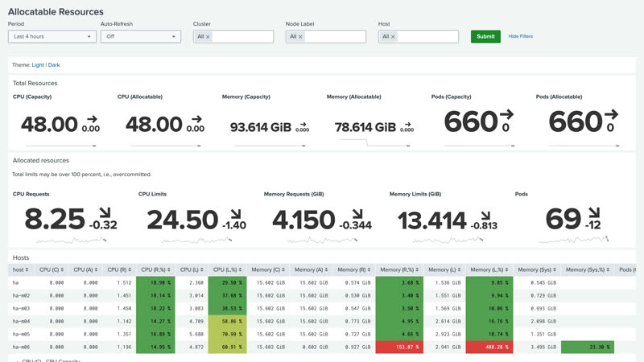Sort by CPU (L) column header
Viewport: 644px width, 362px height.
(x=192, y=269)
